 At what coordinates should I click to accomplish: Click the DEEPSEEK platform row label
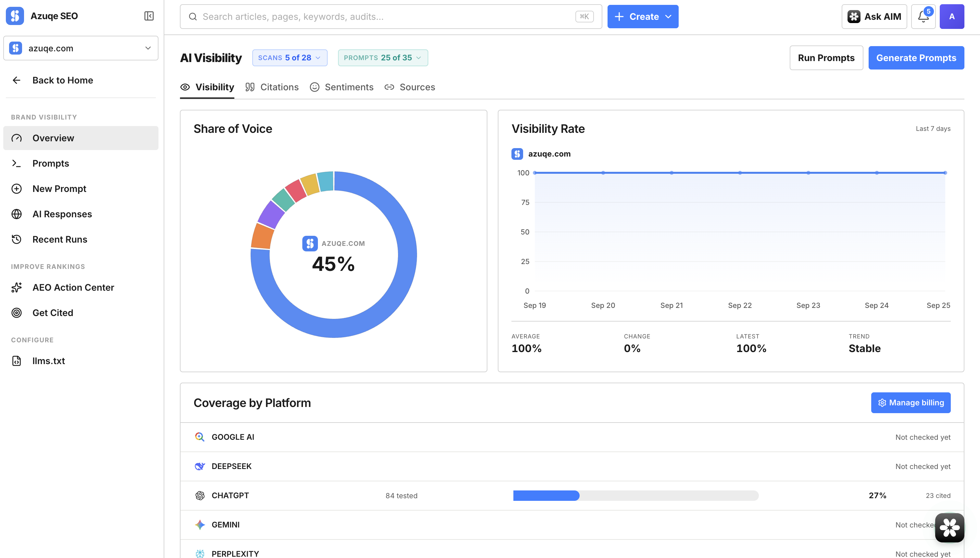click(x=232, y=466)
